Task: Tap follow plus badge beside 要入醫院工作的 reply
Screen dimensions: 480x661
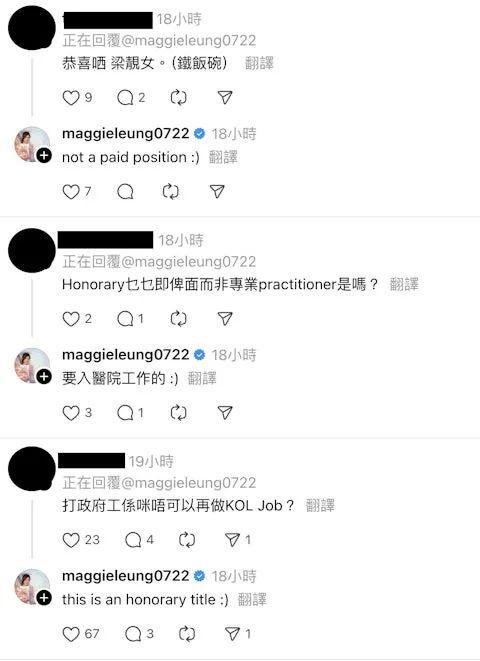Action: [44, 376]
